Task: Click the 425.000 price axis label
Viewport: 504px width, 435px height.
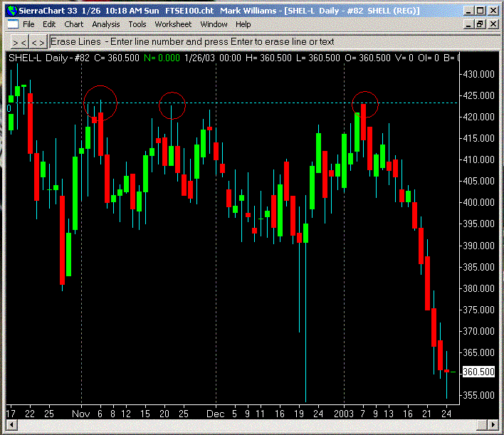Action: (x=478, y=95)
